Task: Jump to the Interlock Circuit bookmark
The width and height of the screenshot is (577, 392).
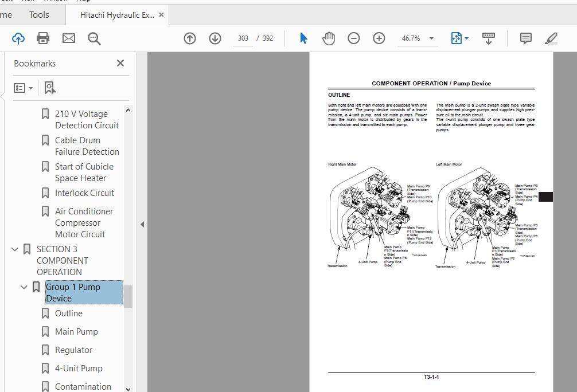Action: coord(84,193)
